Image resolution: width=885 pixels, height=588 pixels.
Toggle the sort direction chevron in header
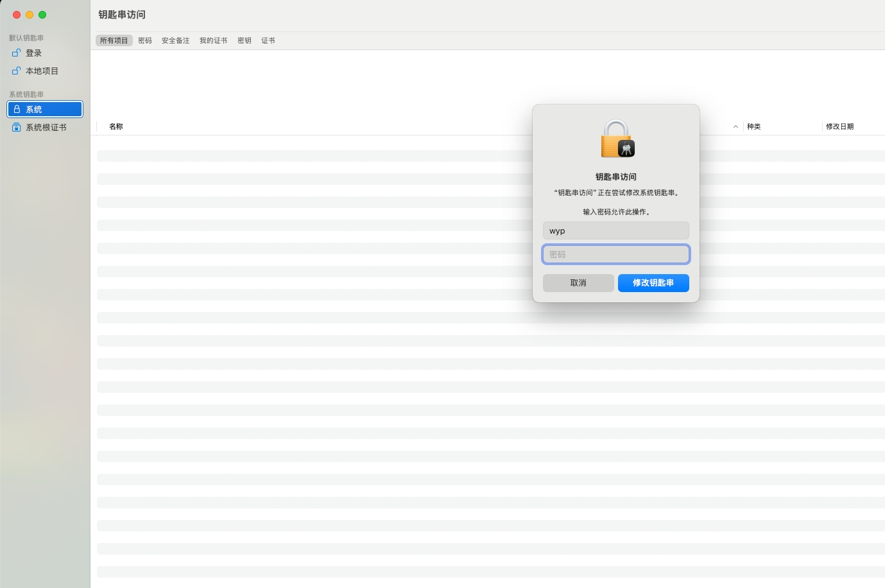point(735,126)
